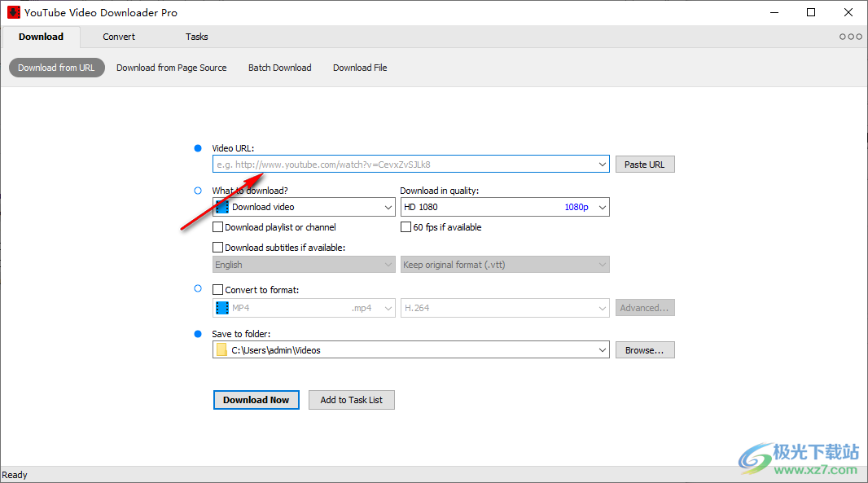Maximize the application window
868x483 pixels.
pos(811,12)
